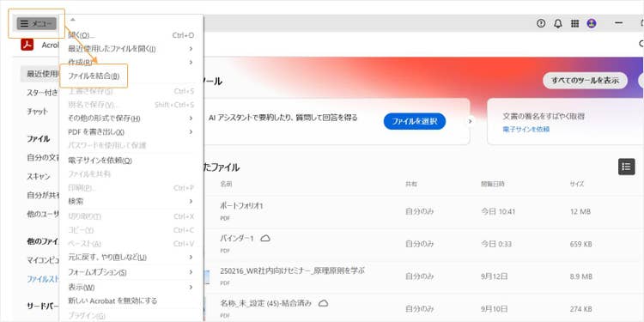Expand 最近使用したファイルを開く submenu
This screenshot has height=322, width=644.
pyautogui.click(x=131, y=49)
